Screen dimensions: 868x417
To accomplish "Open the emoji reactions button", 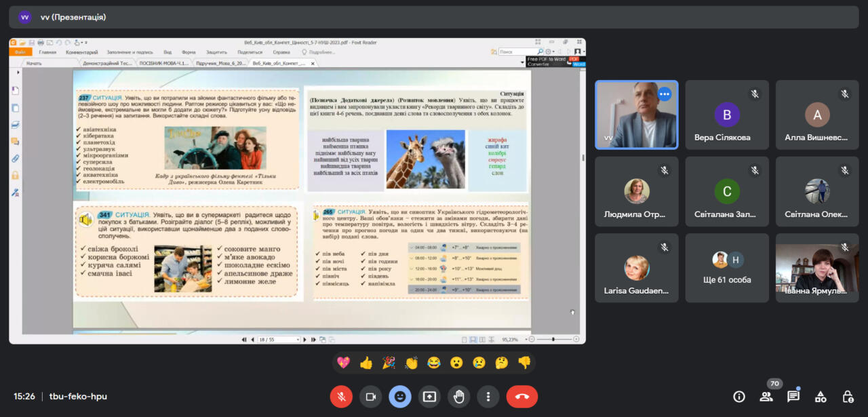I will pyautogui.click(x=400, y=397).
